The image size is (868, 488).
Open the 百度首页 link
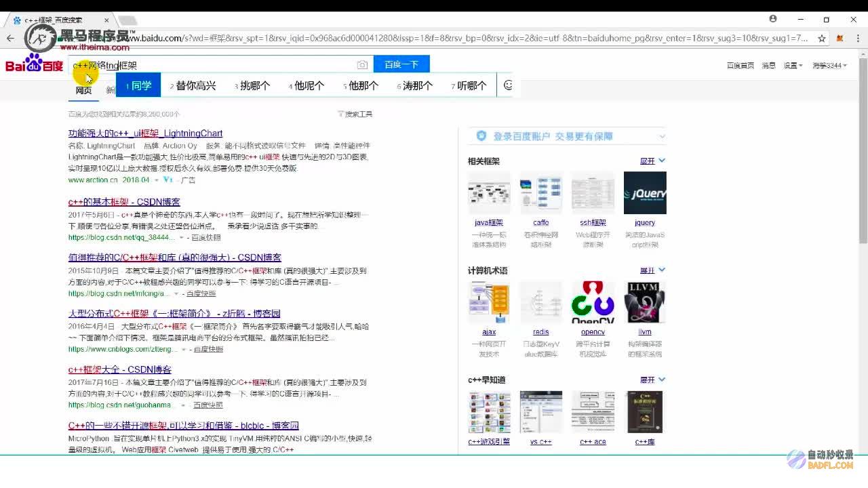741,66
